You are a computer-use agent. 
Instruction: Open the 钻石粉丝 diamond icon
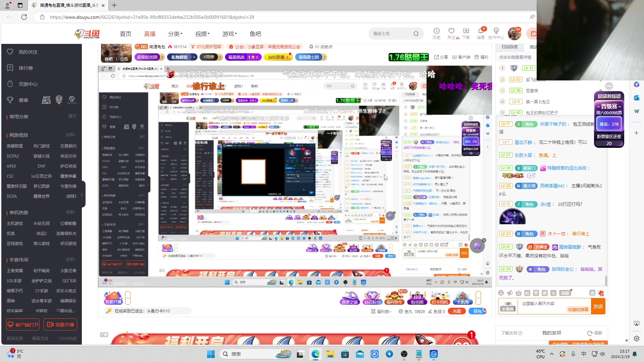point(372,298)
